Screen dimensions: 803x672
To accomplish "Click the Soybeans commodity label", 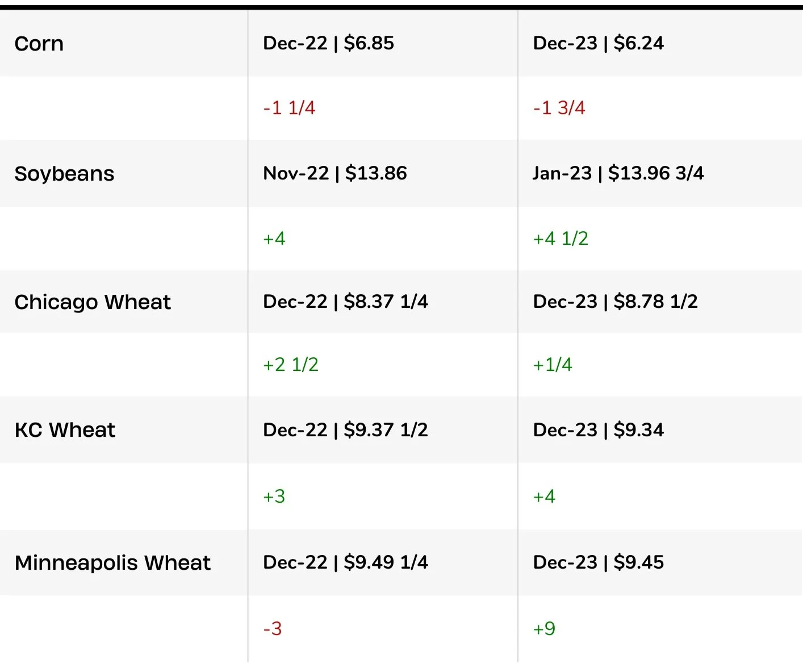I will [x=64, y=173].
